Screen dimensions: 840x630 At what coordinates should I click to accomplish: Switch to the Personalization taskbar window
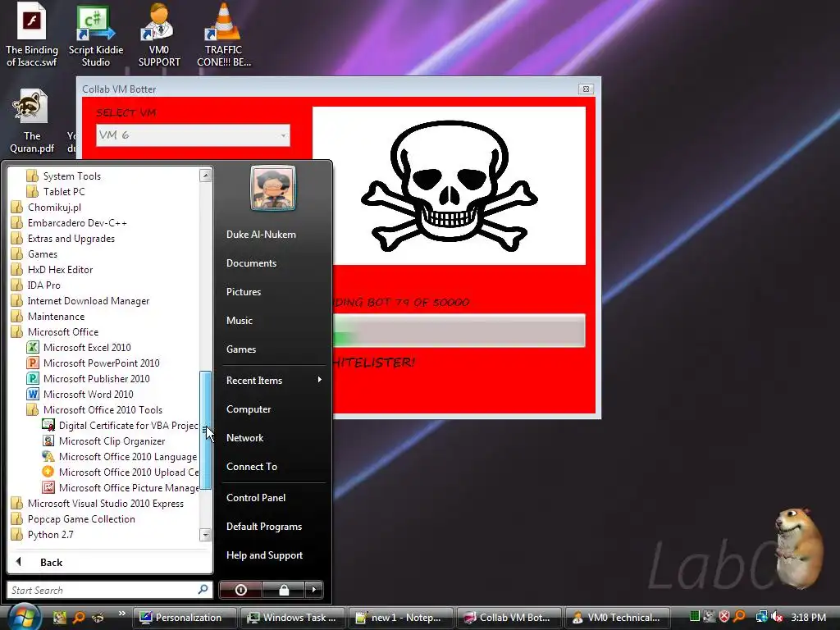185,618
